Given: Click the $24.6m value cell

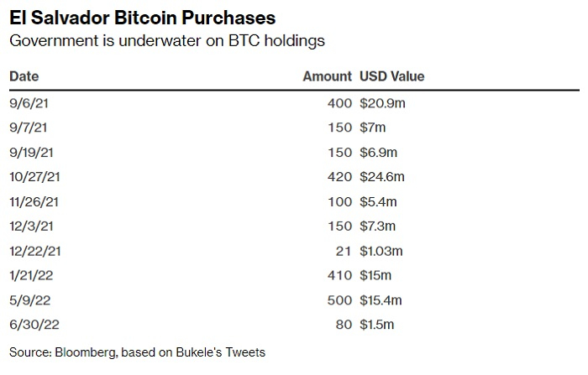Looking at the screenshot, I should [383, 176].
